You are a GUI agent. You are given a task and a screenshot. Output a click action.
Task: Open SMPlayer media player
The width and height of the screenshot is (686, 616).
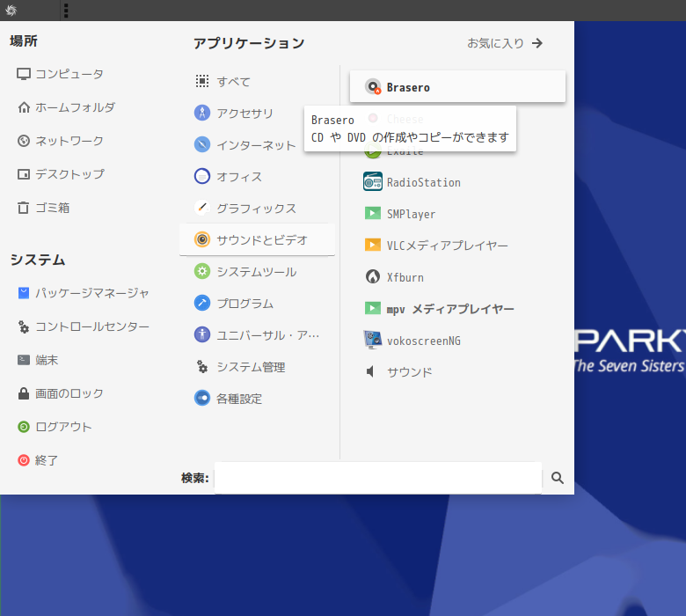[457, 214]
